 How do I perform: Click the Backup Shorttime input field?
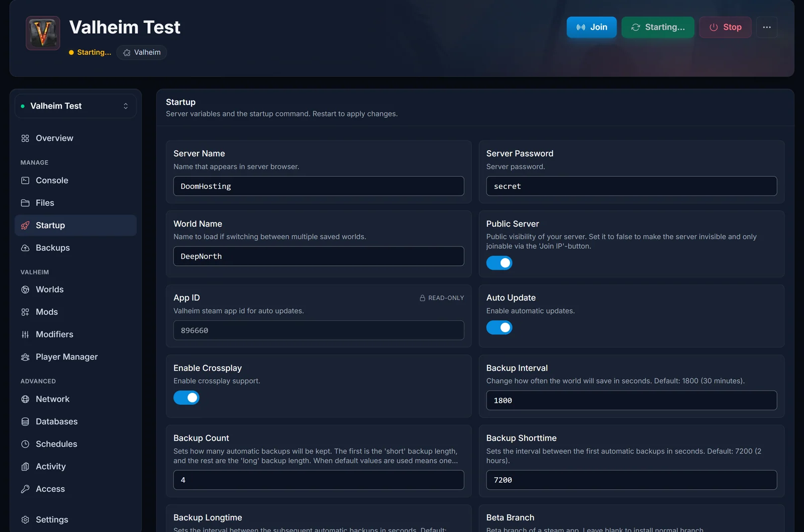pyautogui.click(x=631, y=480)
